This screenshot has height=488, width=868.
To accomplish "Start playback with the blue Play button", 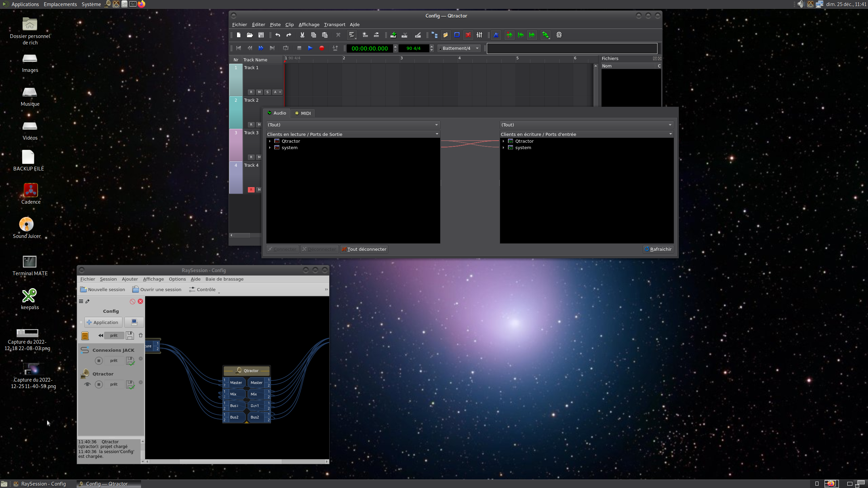I will (310, 48).
